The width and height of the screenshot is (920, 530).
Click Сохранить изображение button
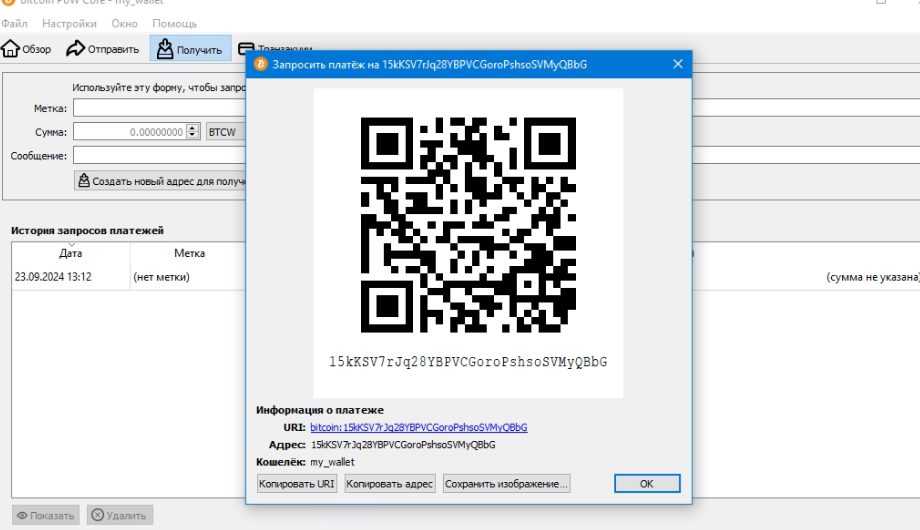click(506, 484)
